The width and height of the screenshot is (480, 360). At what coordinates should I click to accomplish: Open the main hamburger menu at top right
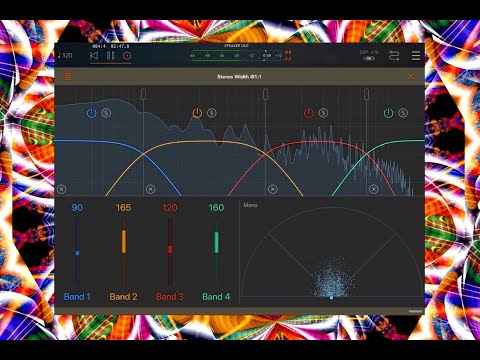click(416, 56)
